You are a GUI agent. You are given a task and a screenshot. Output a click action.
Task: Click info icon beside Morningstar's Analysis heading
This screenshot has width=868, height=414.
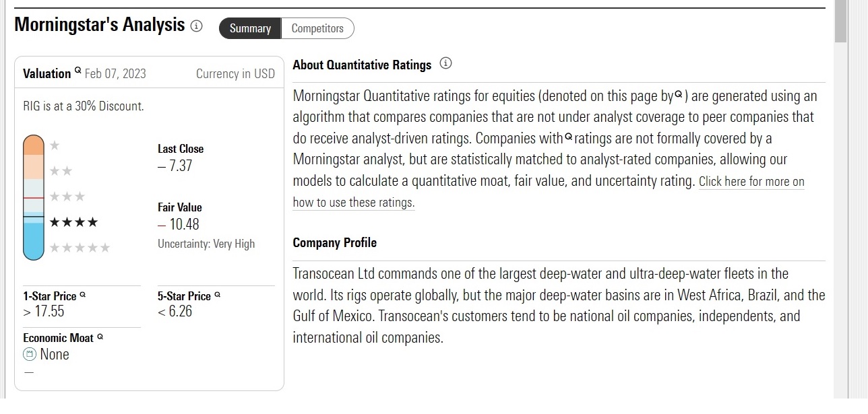pos(196,26)
